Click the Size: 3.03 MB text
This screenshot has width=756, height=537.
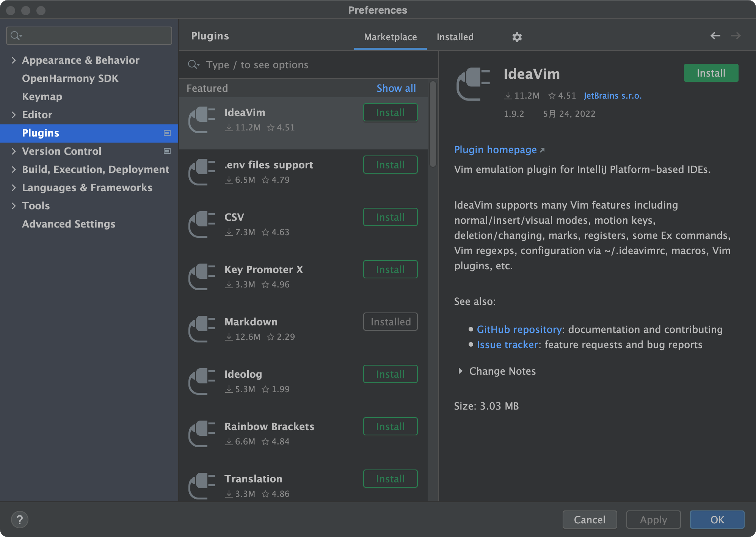pos(486,406)
